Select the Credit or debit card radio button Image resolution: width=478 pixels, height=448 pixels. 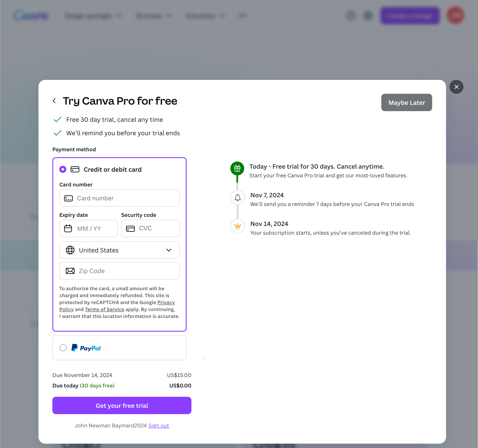click(x=63, y=169)
